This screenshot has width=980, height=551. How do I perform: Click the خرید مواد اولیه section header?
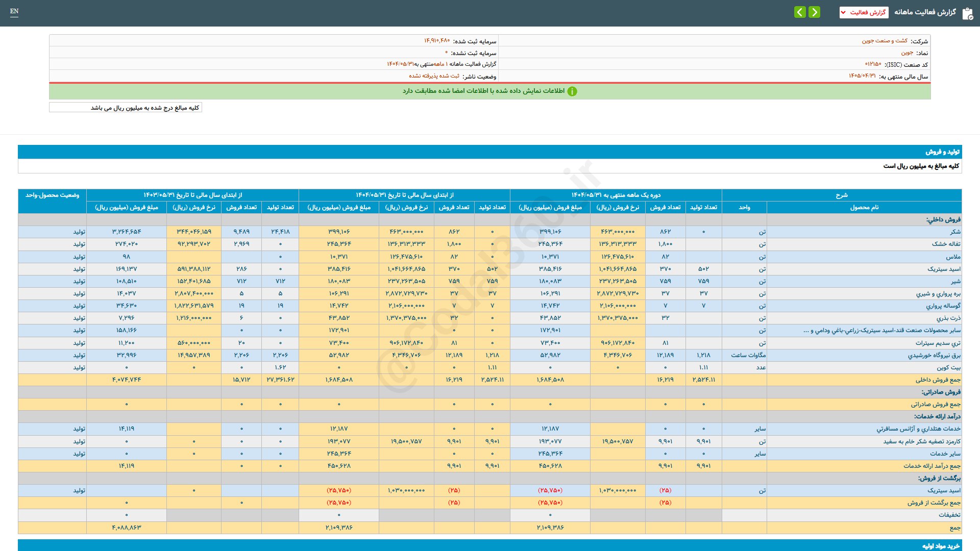(x=941, y=546)
